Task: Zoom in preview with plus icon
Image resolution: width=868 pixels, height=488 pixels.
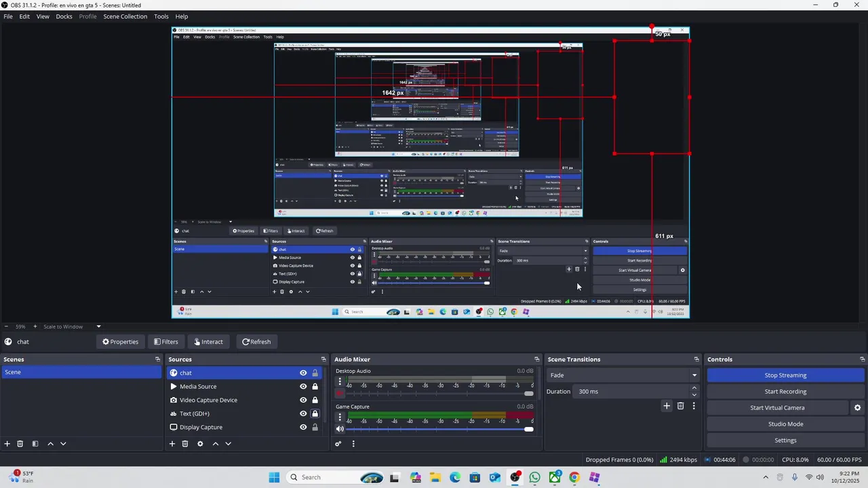Action: point(35,327)
